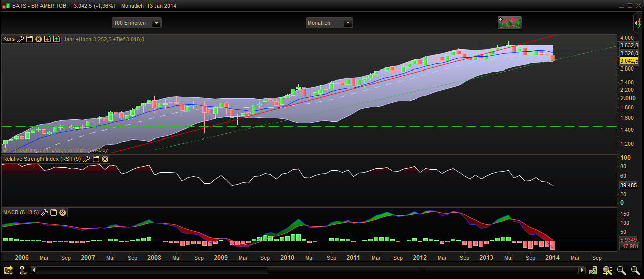Move Kurs panel up with green arrow
Image resolution: width=644 pixels, height=279 pixels.
click(56, 39)
